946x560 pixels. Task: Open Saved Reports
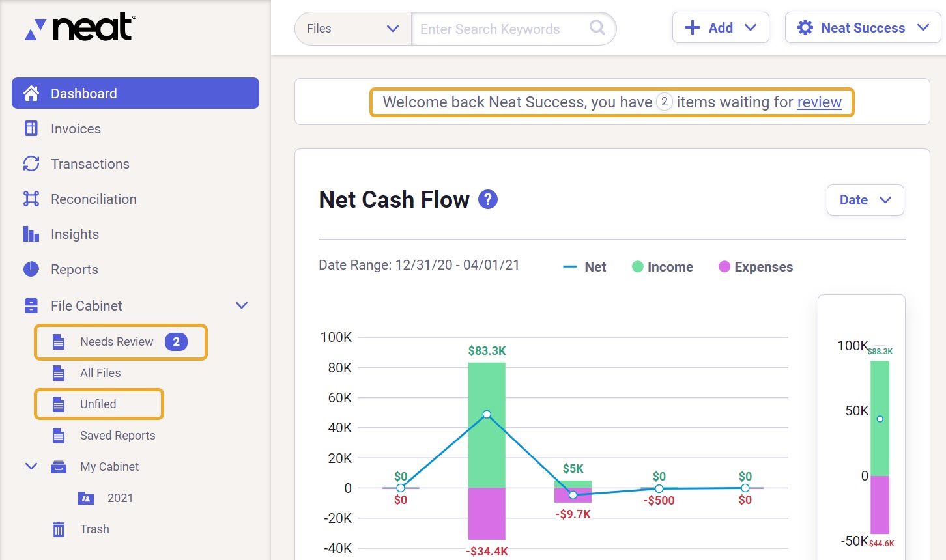tap(117, 436)
